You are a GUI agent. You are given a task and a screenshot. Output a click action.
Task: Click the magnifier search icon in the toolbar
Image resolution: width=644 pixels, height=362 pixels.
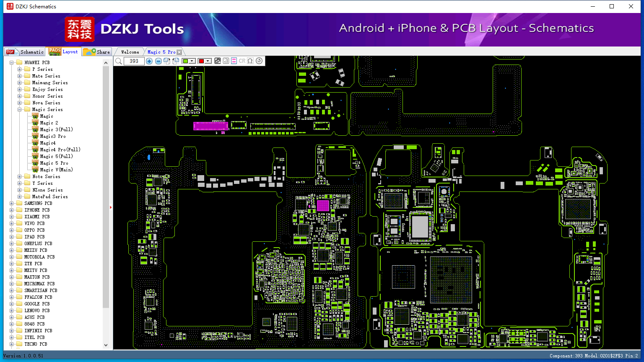[119, 61]
